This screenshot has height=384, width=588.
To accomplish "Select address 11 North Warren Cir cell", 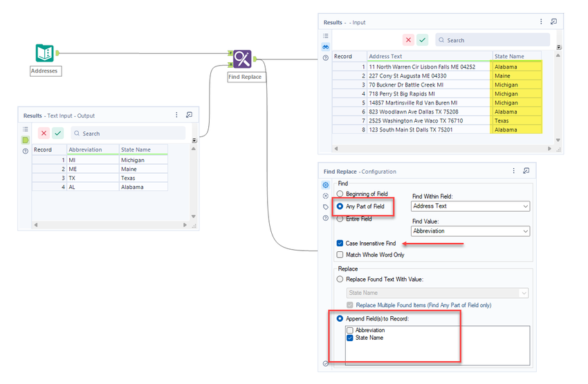I will [x=429, y=66].
